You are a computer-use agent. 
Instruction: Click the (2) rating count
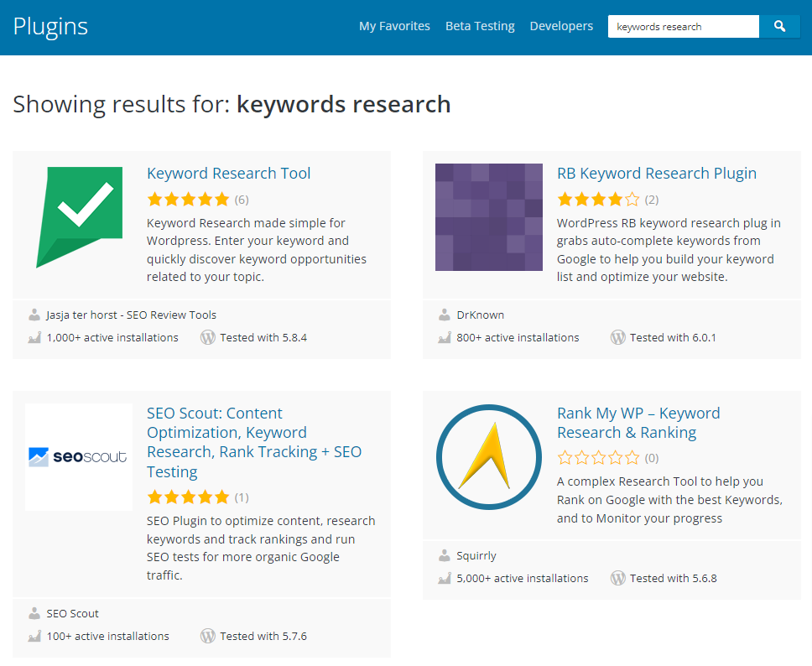point(652,200)
